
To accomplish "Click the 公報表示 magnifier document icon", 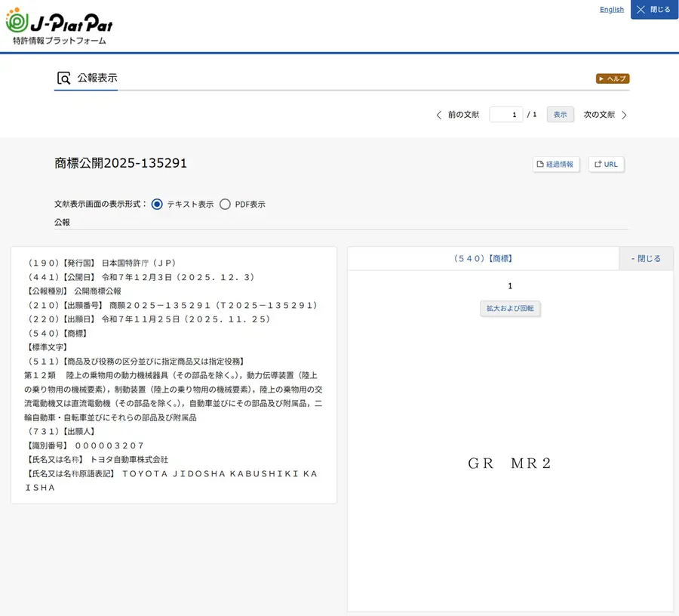I will [63, 78].
